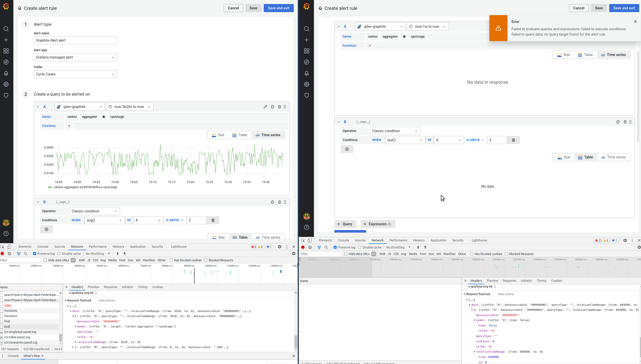641x364 pixels.
Task: Select the Console tab in DevTools
Action: tap(43, 246)
